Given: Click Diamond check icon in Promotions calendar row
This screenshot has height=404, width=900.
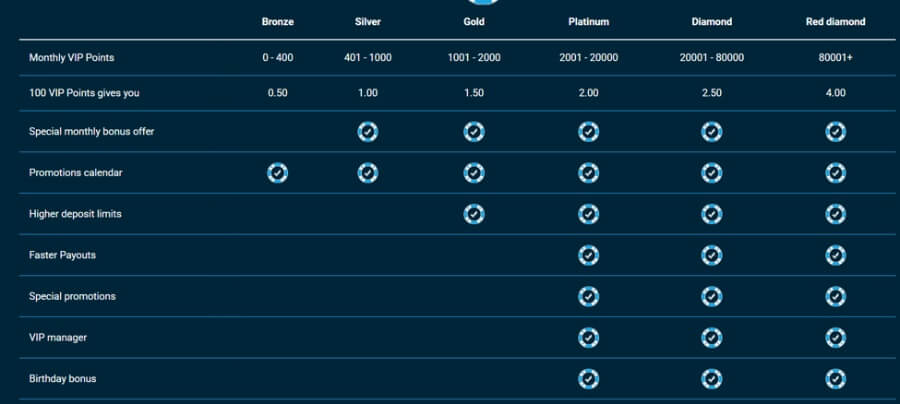Looking at the screenshot, I should (x=712, y=173).
